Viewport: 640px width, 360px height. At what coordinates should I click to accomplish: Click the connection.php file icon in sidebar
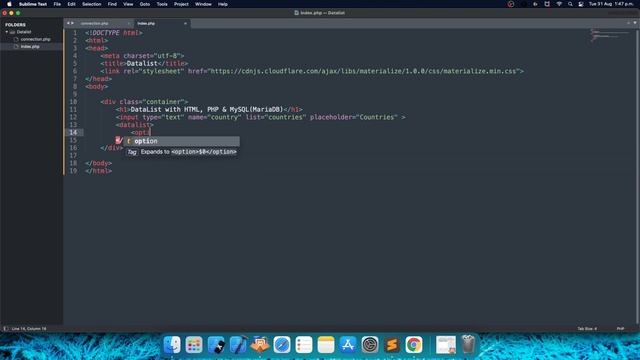(16, 39)
